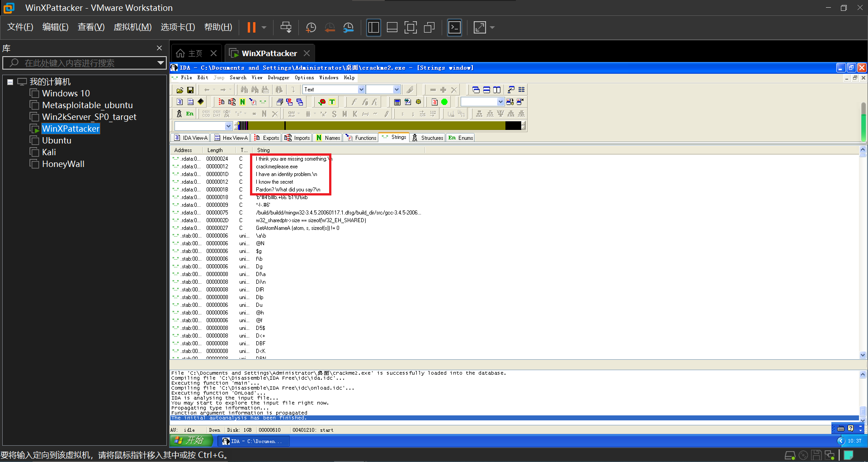Click the green N names toolbar icon
868x462 pixels.
pos(242,102)
